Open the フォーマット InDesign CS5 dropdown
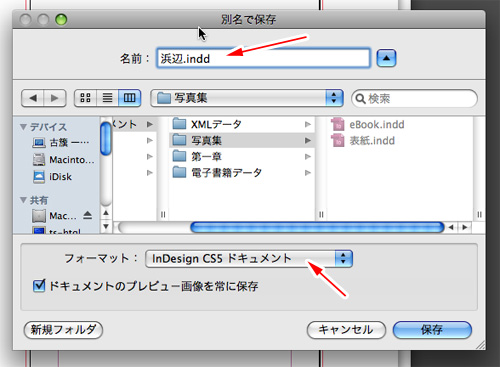 coord(249,259)
